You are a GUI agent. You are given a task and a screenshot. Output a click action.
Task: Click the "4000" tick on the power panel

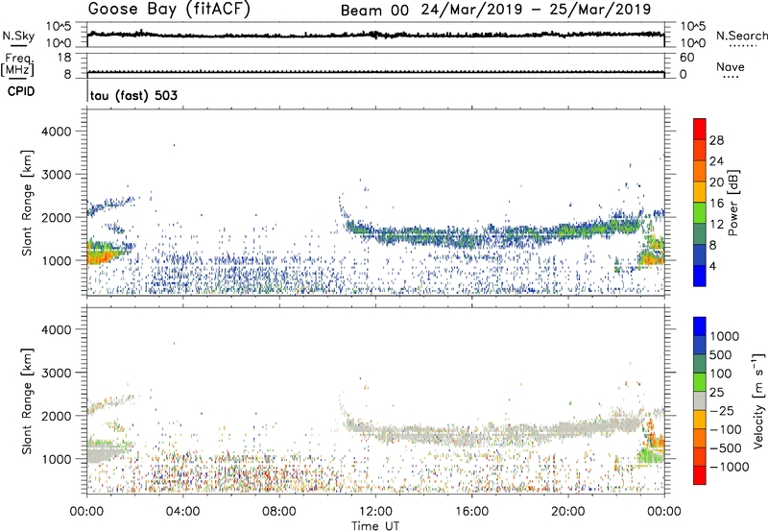coord(57,132)
